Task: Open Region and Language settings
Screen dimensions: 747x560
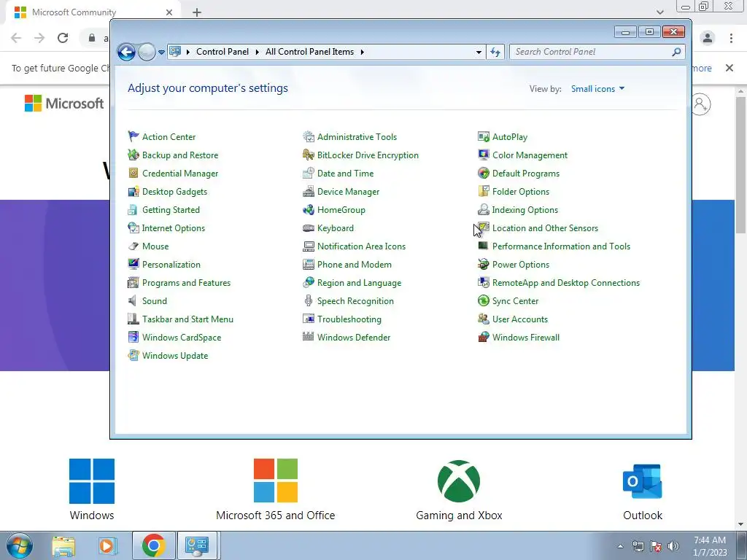Action: 359,283
